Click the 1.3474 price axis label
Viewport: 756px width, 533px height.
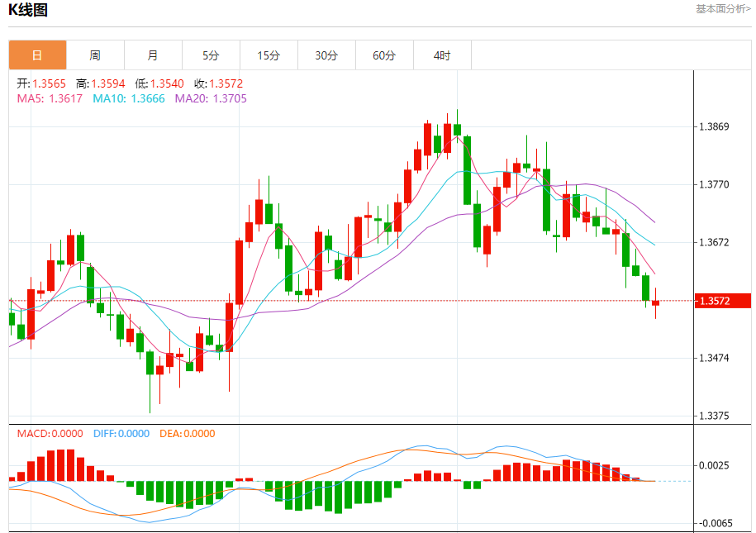(714, 358)
